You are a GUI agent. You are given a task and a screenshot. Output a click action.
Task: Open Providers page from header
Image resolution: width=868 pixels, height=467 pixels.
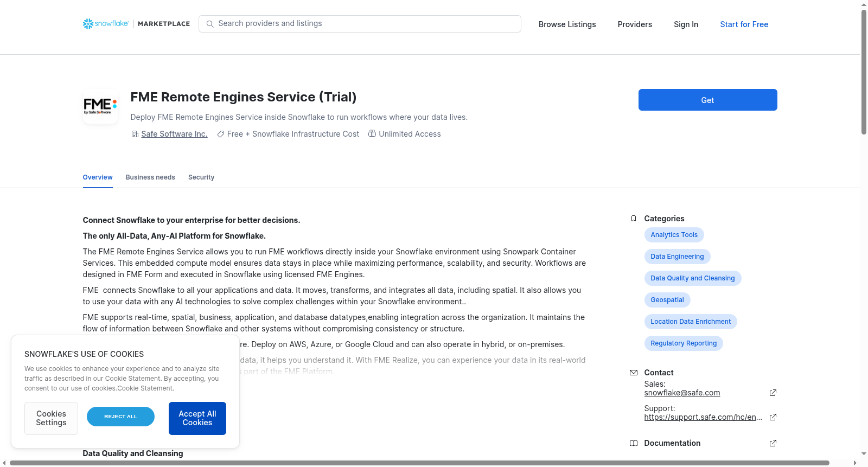[635, 24]
